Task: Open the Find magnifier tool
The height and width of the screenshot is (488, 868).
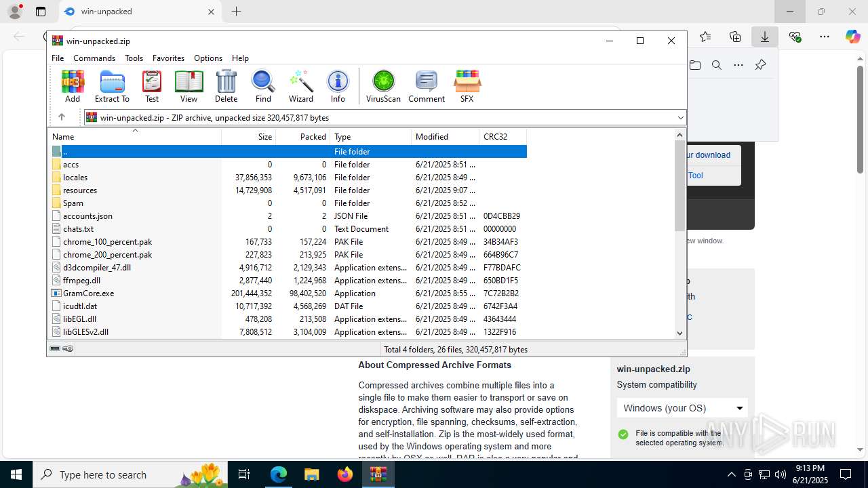Action: pyautogui.click(x=263, y=86)
